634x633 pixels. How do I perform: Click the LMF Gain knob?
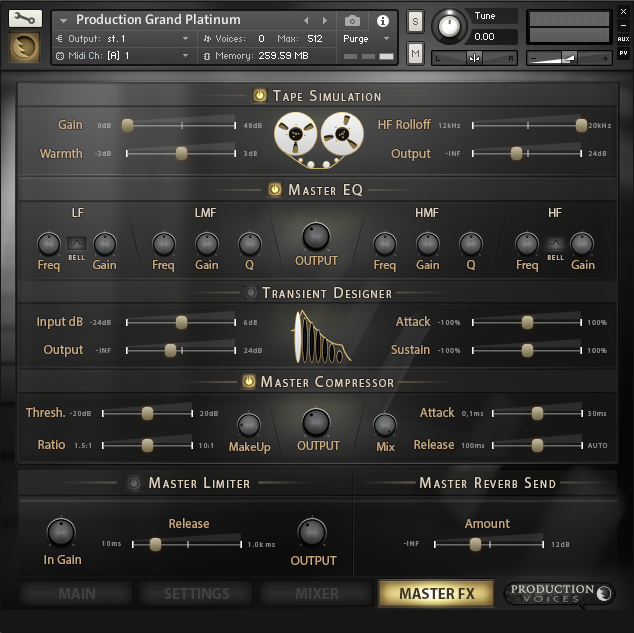pyautogui.click(x=207, y=244)
